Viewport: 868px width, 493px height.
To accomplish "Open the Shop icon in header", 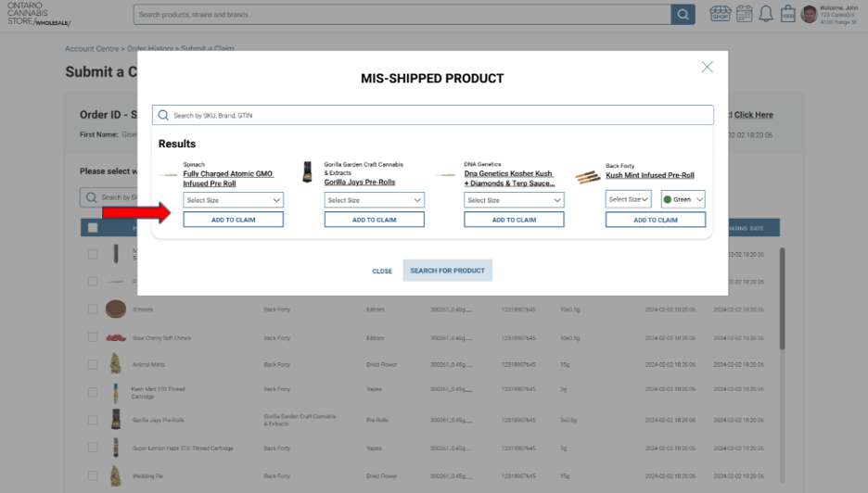I will 721,14.
